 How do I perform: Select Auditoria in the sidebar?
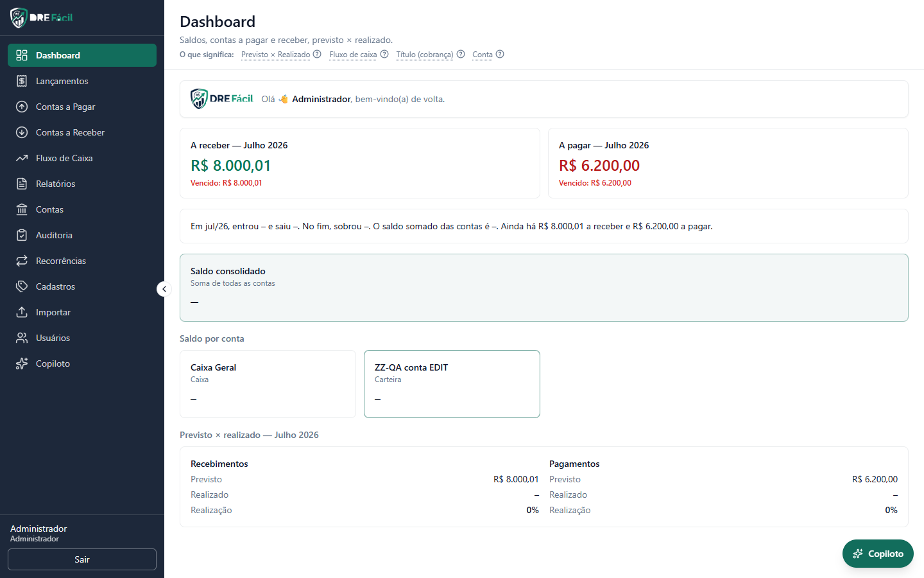(82, 235)
